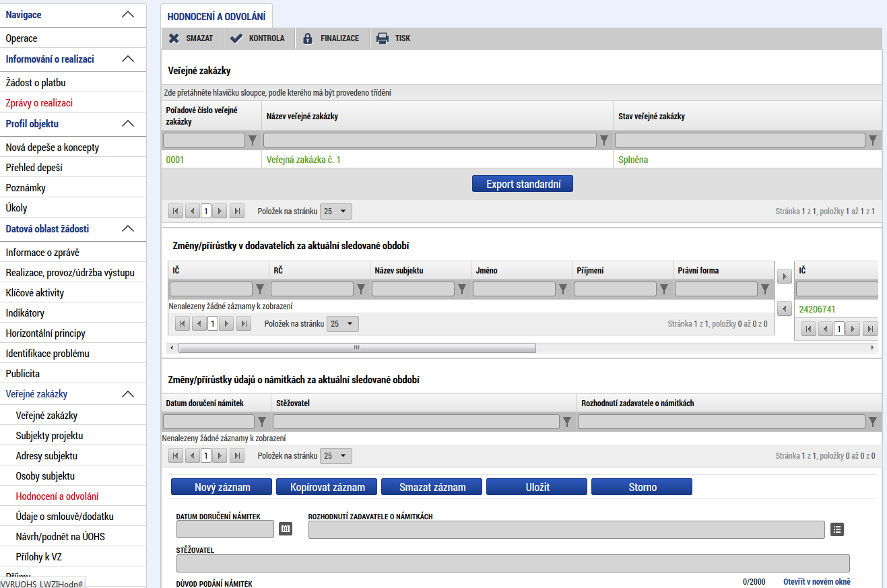This screenshot has height=588, width=887.
Task: Open Položek na stránku dropdown in dodavatelé grid
Action: click(343, 324)
